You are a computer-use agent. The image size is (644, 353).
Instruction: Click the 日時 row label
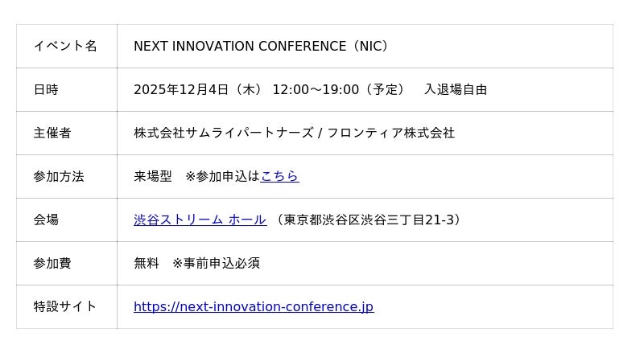(x=46, y=89)
